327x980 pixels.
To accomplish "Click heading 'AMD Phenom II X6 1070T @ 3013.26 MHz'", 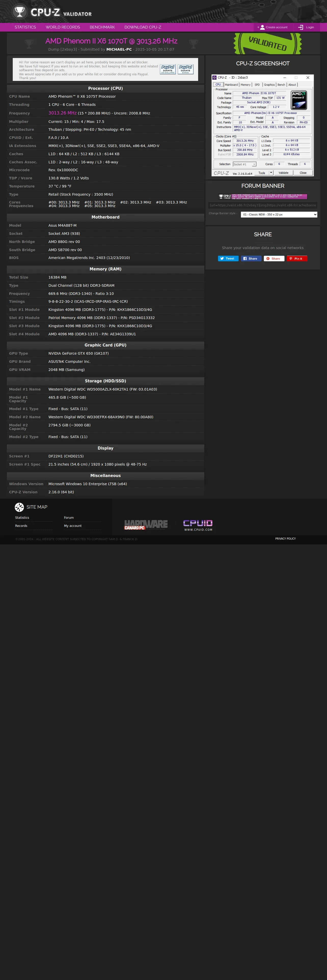I will pos(112,41).
